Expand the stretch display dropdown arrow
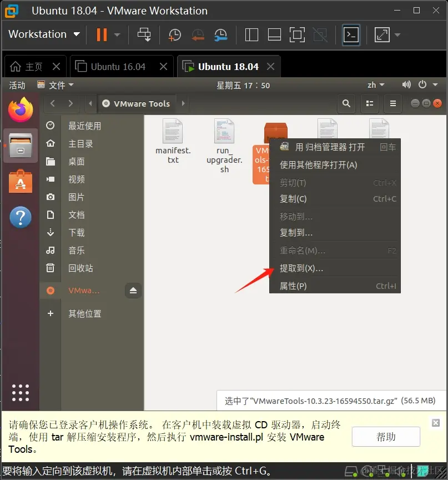This screenshot has height=480, width=448. click(397, 35)
